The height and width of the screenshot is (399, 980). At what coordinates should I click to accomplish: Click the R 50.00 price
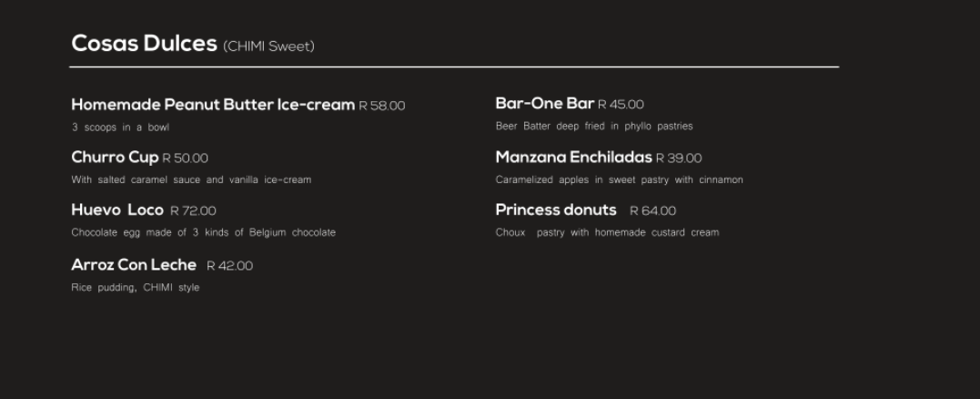186,159
